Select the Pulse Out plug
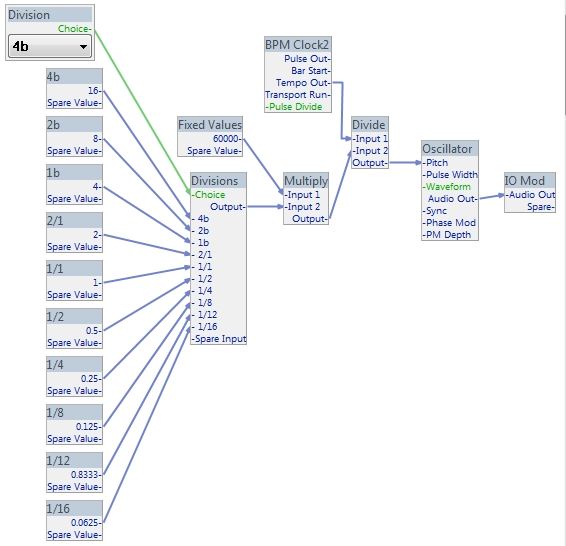Screen dimensions: 566x546 tap(307, 58)
